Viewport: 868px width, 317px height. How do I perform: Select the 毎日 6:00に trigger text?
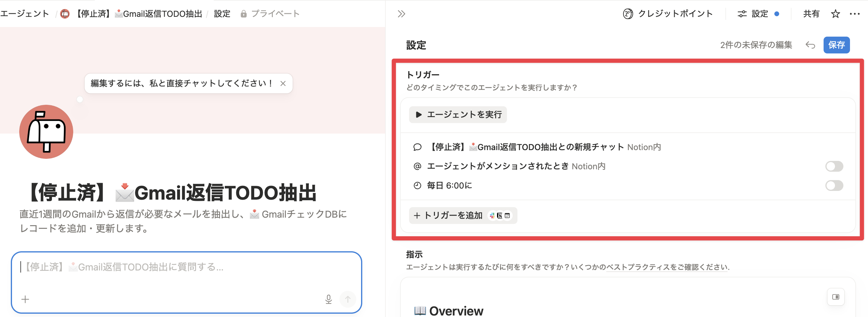(450, 185)
